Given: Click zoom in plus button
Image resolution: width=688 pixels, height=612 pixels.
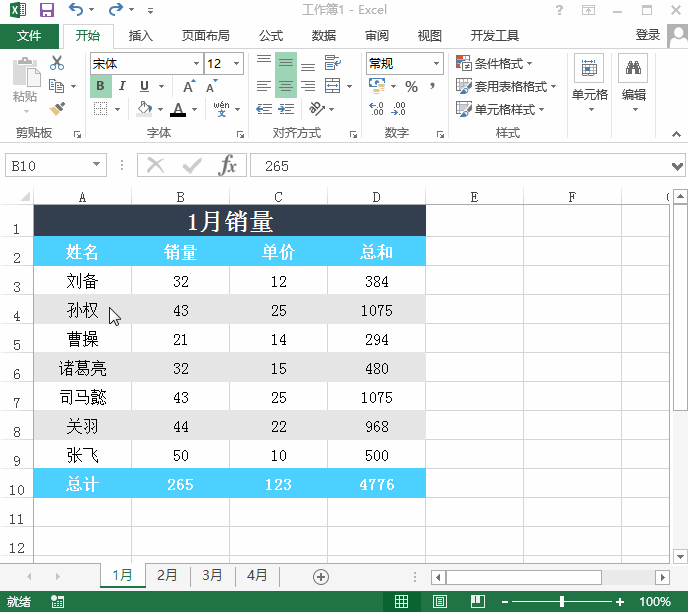Looking at the screenshot, I should click(x=620, y=602).
